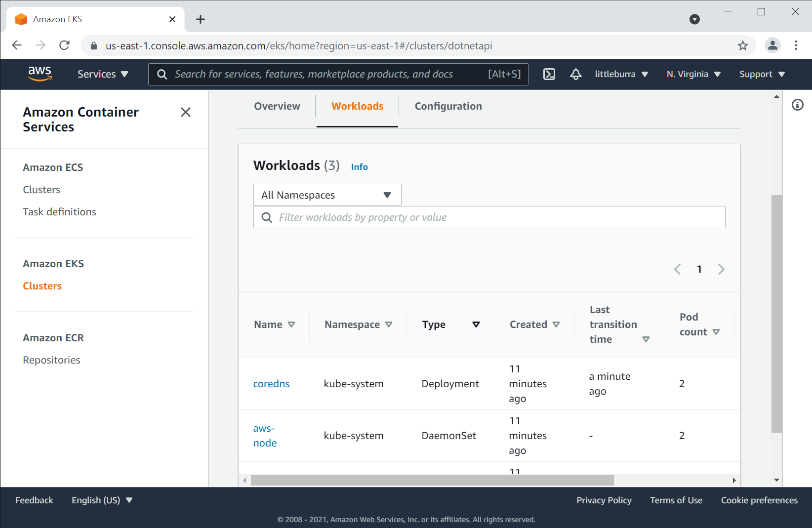The height and width of the screenshot is (528, 812).
Task: Open the coredns workload link
Action: pos(271,384)
